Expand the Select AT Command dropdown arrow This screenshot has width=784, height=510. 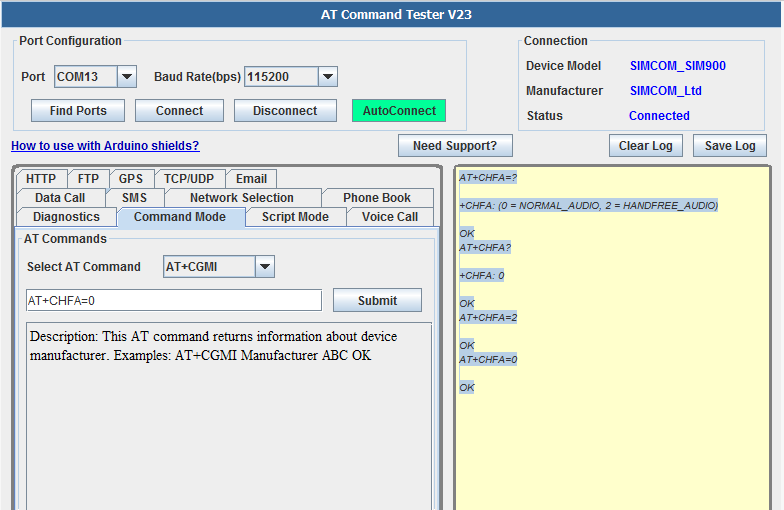265,267
